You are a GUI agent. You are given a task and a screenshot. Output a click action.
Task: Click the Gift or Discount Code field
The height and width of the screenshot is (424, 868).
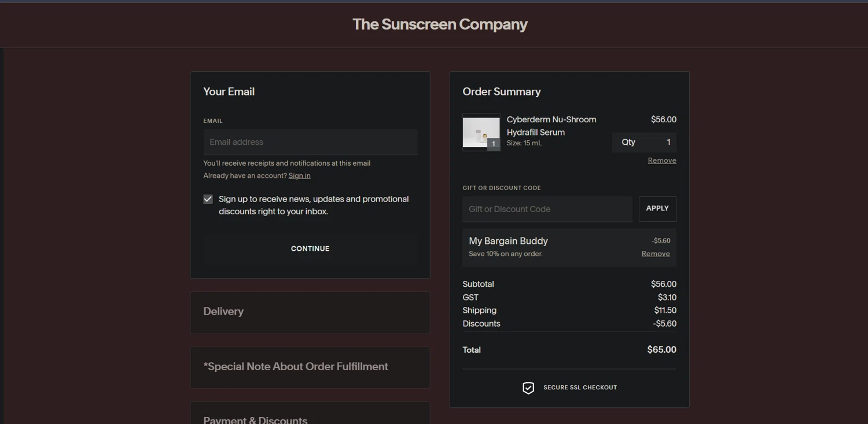point(547,209)
